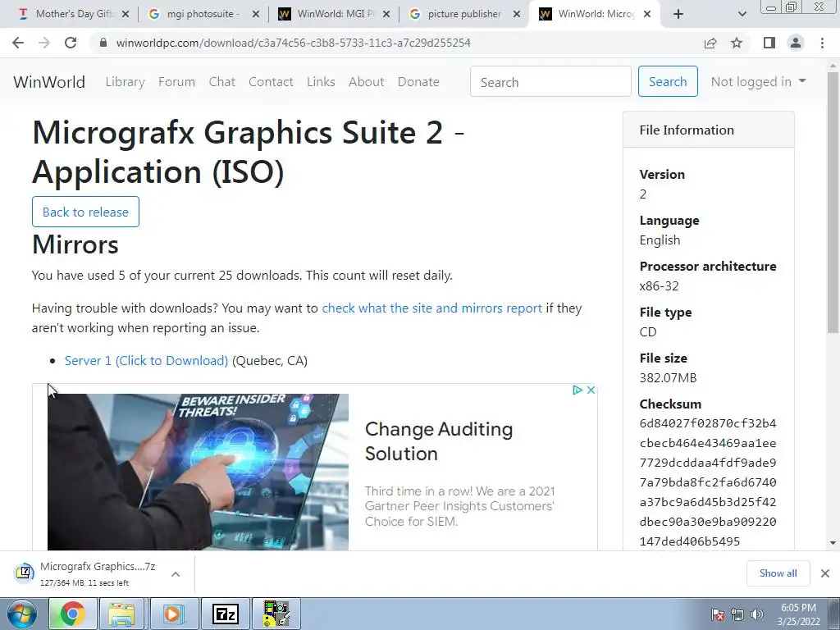Click the network tray icon

(x=737, y=614)
